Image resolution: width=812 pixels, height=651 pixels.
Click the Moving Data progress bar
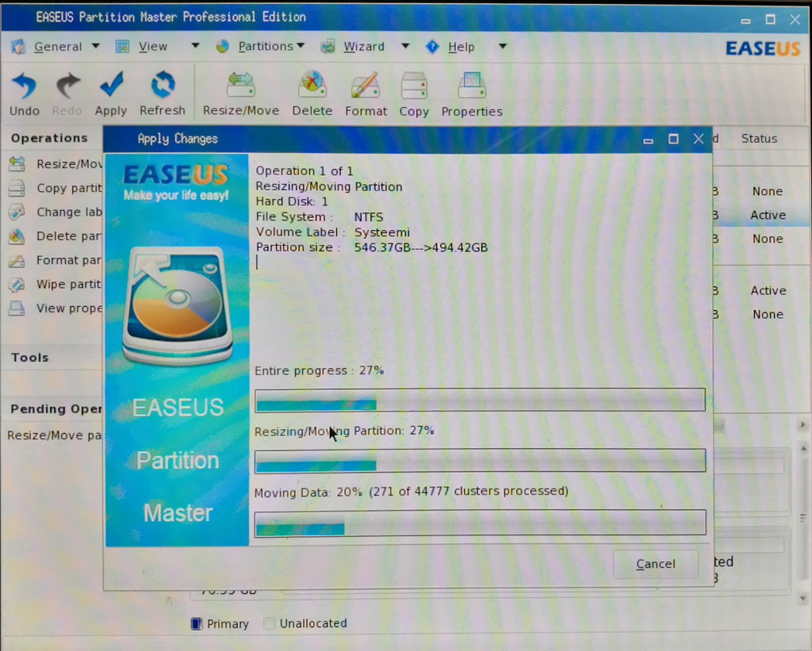tap(480, 522)
